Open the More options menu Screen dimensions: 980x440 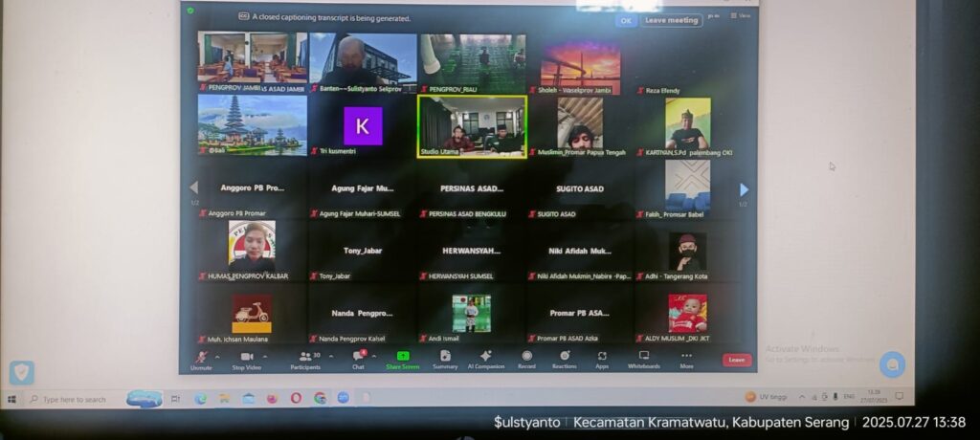coord(686,358)
